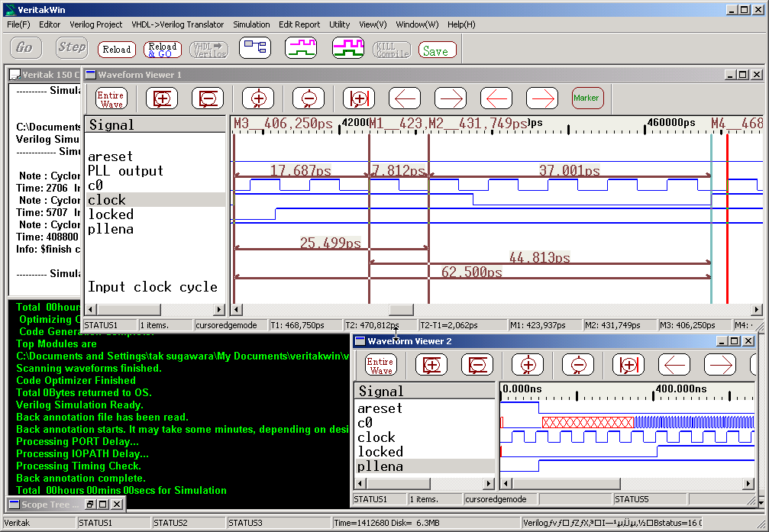Open the schematic/hierarchy view toolbar icon

tap(254, 47)
